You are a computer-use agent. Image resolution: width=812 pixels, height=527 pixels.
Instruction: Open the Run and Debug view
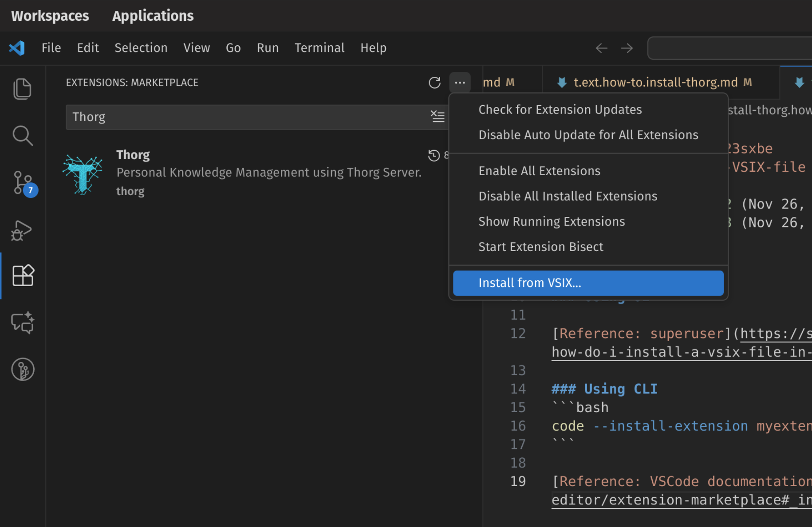point(22,230)
